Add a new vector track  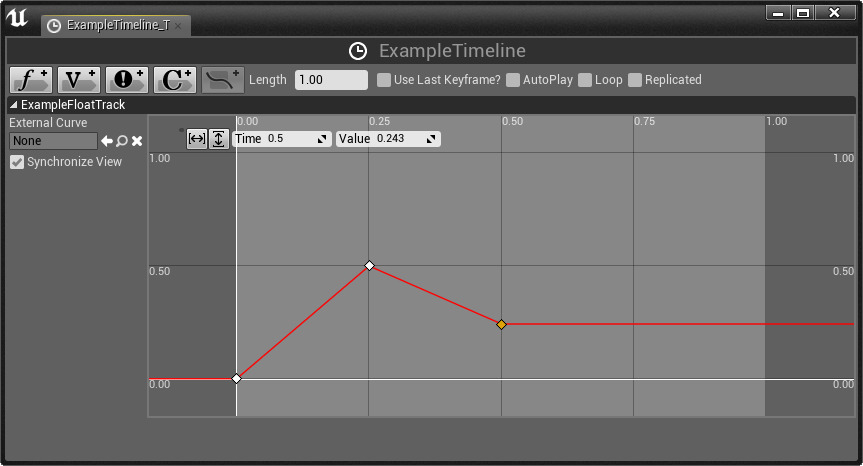[x=79, y=80]
